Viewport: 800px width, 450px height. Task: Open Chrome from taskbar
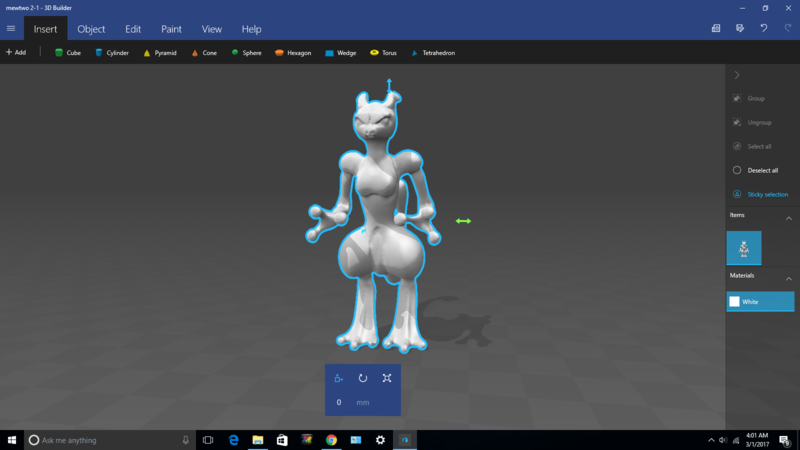331,440
